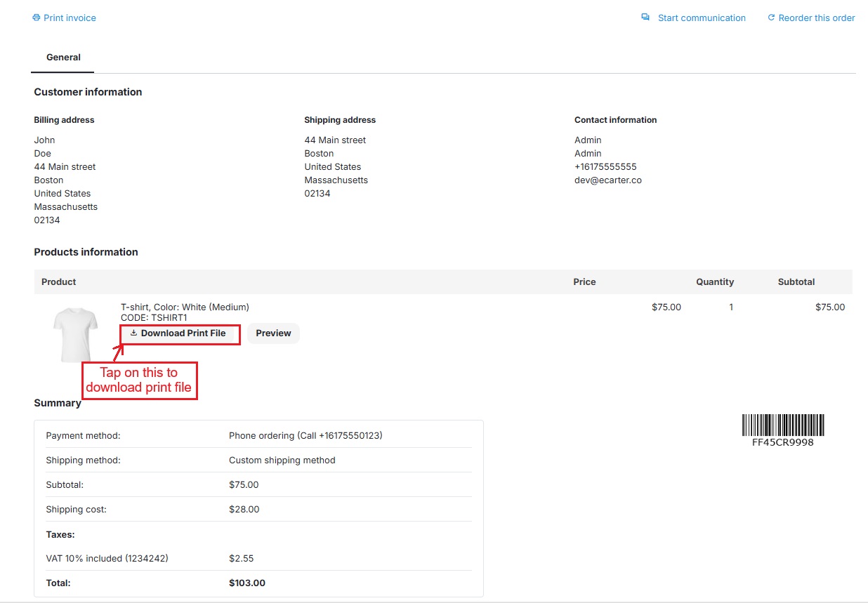Click the +16175555555 contact phone number
This screenshot has width=868, height=603.
point(605,167)
